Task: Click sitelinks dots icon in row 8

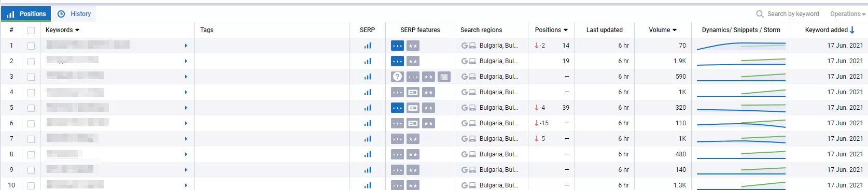Action: tap(397, 154)
